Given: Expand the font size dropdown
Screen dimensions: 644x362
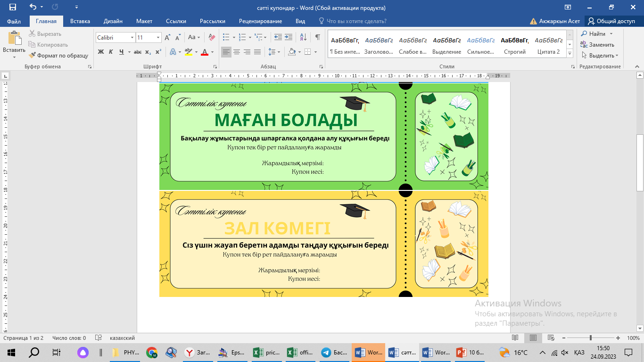Looking at the screenshot, I should point(158,37).
